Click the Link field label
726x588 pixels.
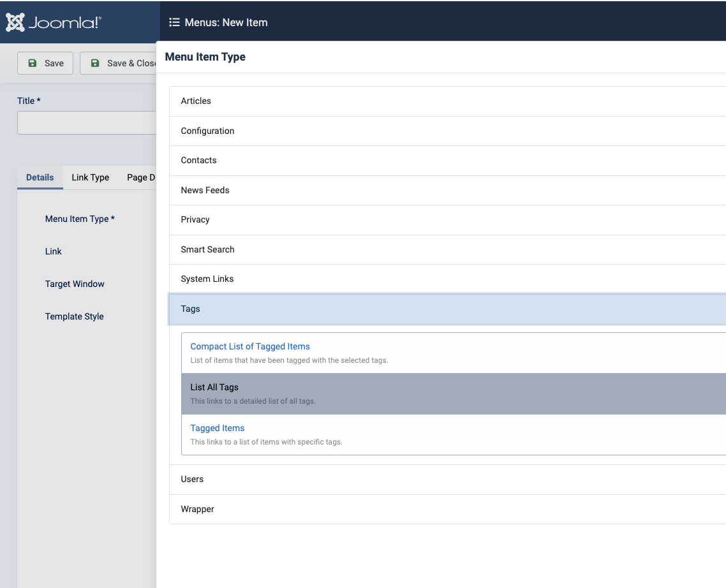tap(53, 251)
